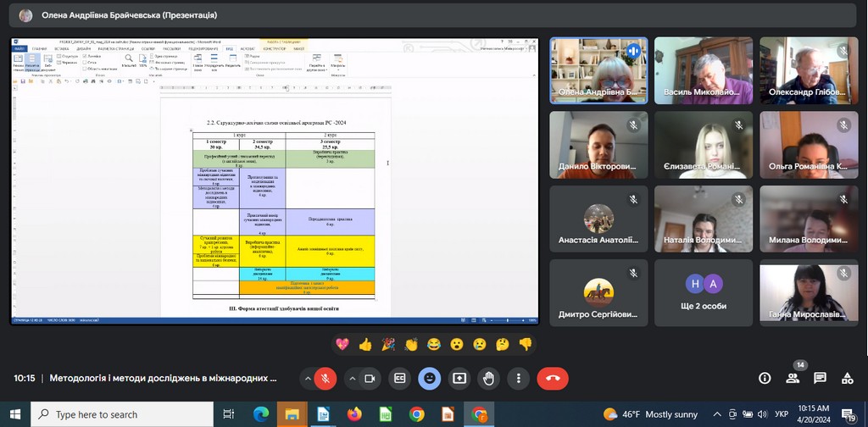The image size is (868, 427).
Task: Click the "Ще 2 особи" participants tile
Action: [704, 291]
